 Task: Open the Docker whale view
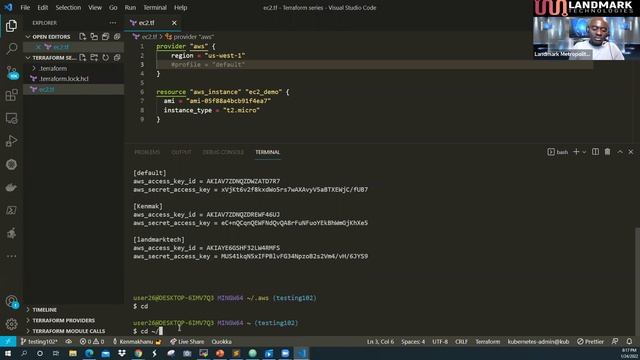11,187
